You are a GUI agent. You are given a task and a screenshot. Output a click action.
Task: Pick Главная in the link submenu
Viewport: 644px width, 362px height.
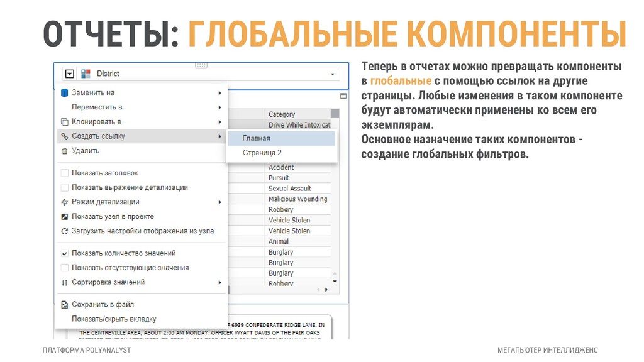pyautogui.click(x=281, y=138)
